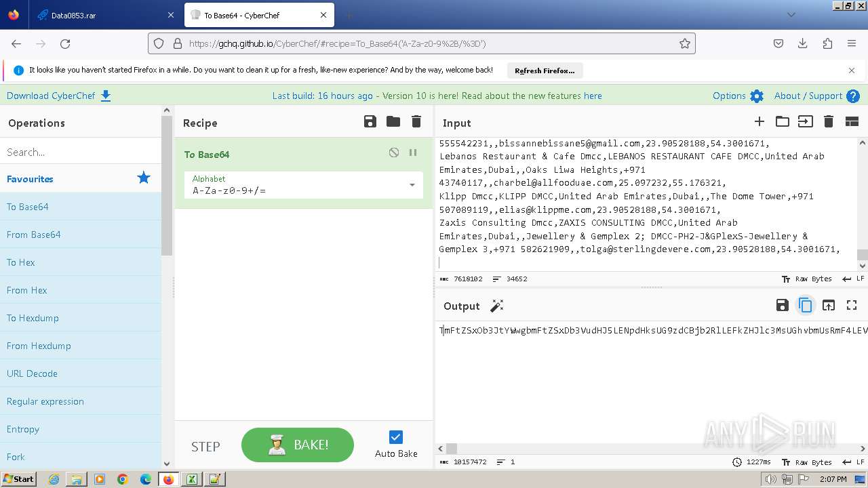
Task: Close the CyberChef browser tab
Action: (x=323, y=15)
